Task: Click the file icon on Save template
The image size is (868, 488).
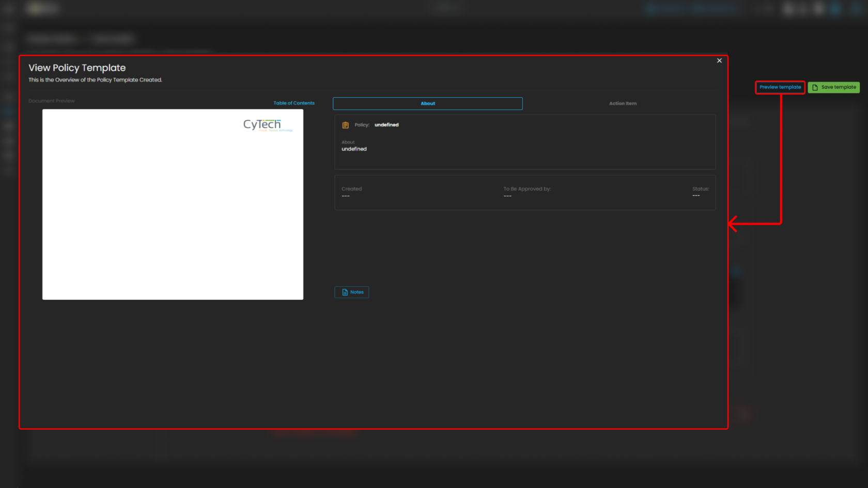Action: pyautogui.click(x=815, y=88)
